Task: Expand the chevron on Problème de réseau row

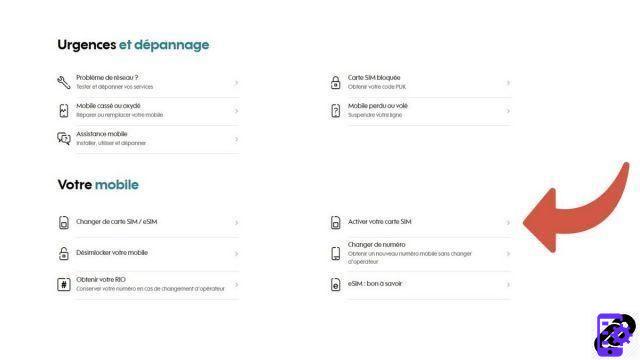Action: click(x=236, y=83)
